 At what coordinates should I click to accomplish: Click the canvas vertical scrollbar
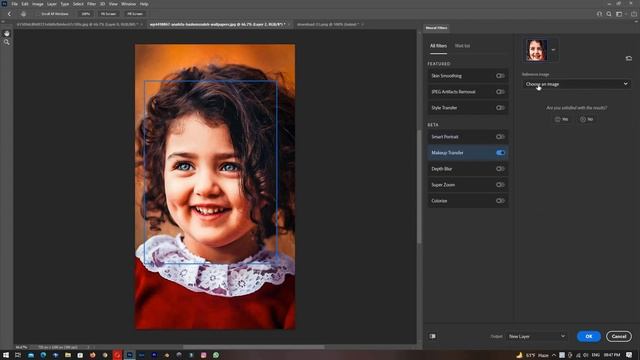(x=419, y=187)
